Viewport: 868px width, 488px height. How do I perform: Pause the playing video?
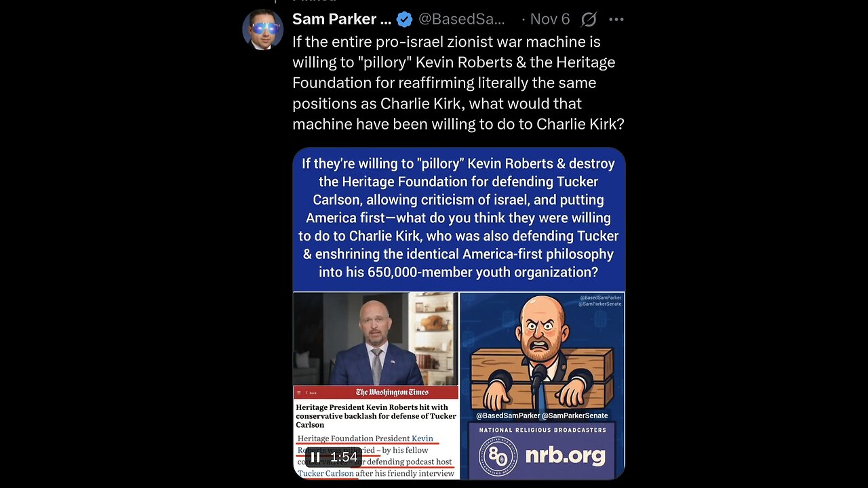[315, 457]
